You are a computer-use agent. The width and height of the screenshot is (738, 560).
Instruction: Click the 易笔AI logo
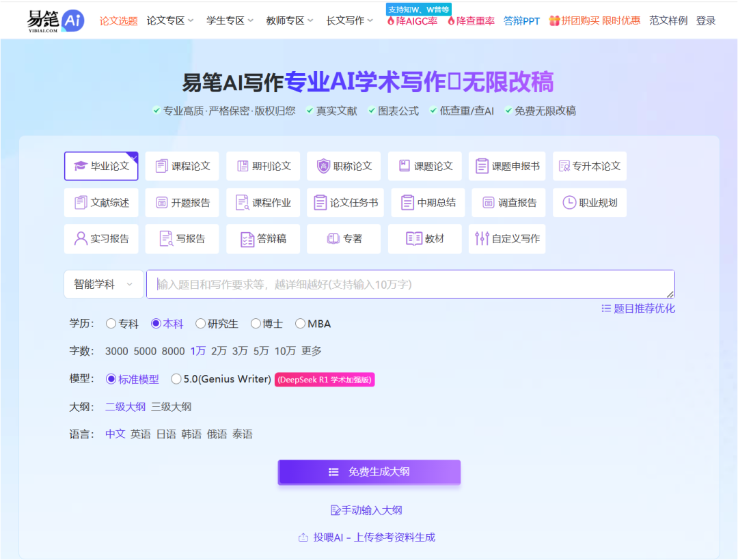tap(53, 20)
